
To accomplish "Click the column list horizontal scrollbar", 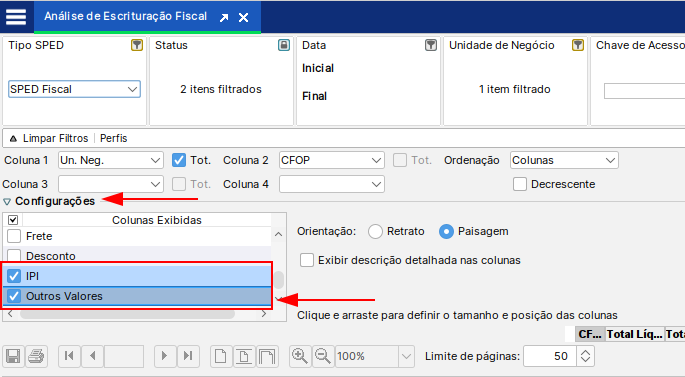I will (x=128, y=314).
